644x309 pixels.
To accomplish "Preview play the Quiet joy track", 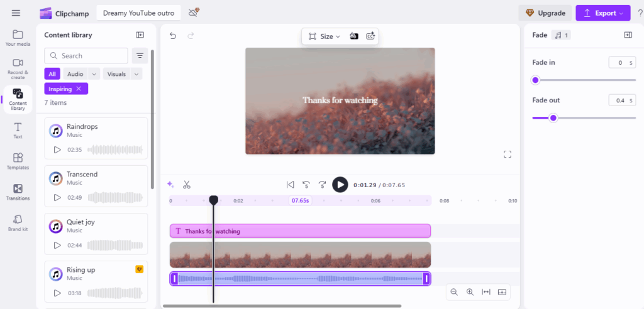I will click(57, 245).
